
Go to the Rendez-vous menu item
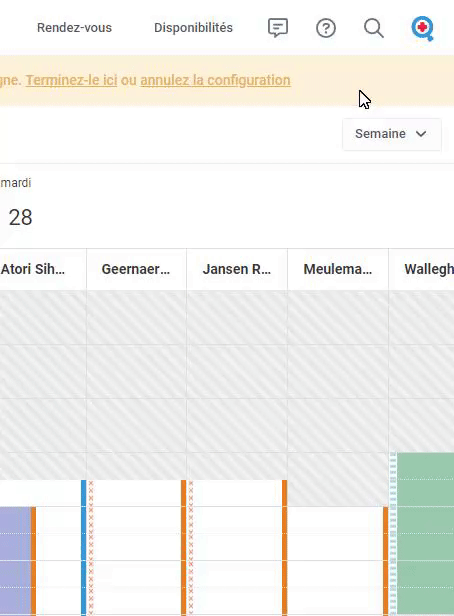tap(74, 28)
